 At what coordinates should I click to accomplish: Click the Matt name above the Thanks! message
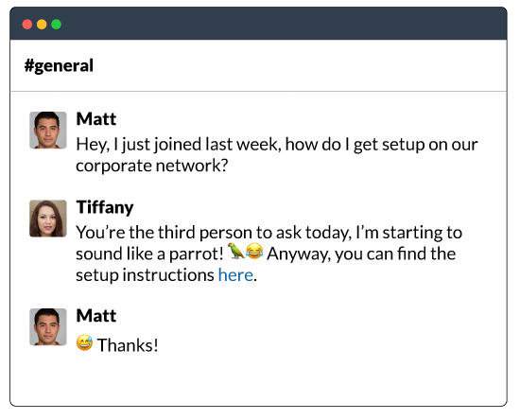96,316
